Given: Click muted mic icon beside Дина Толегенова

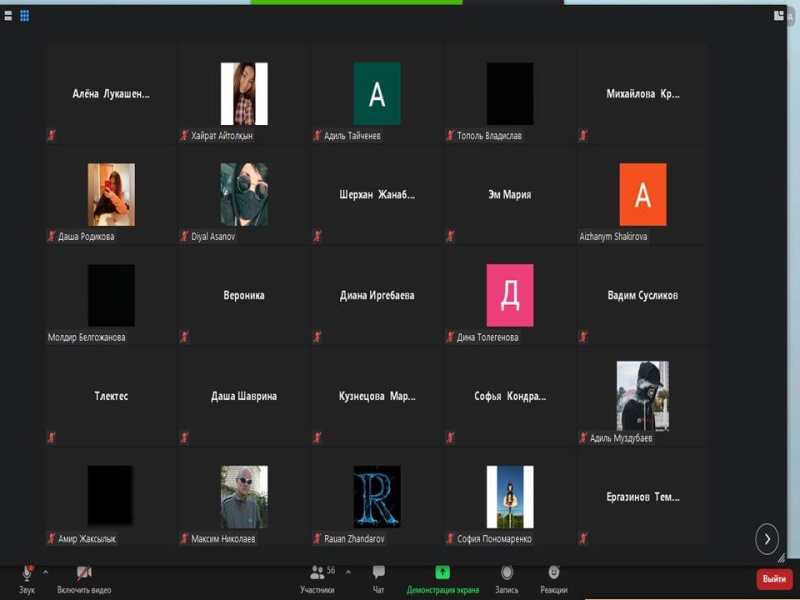Looking at the screenshot, I should [x=451, y=337].
